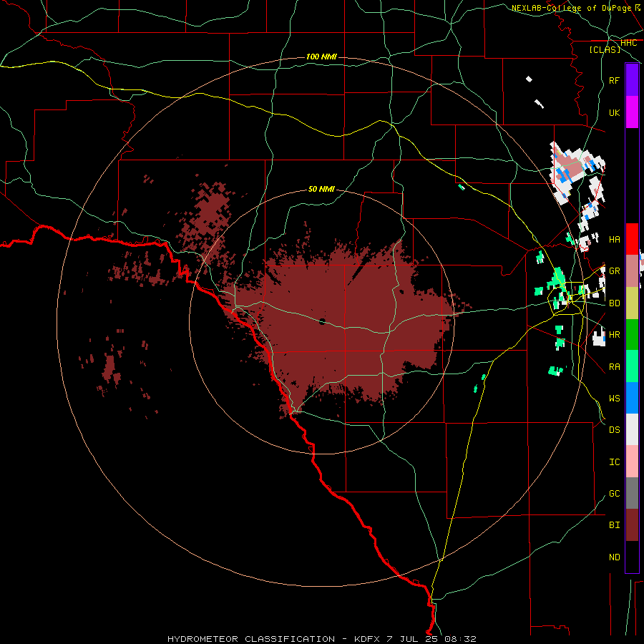Viewport: 644px width, 644px height.
Task: Click the HR legend label
Action: coord(614,335)
